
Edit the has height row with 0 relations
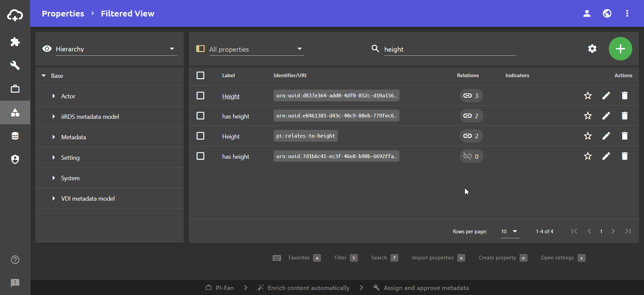point(606,156)
